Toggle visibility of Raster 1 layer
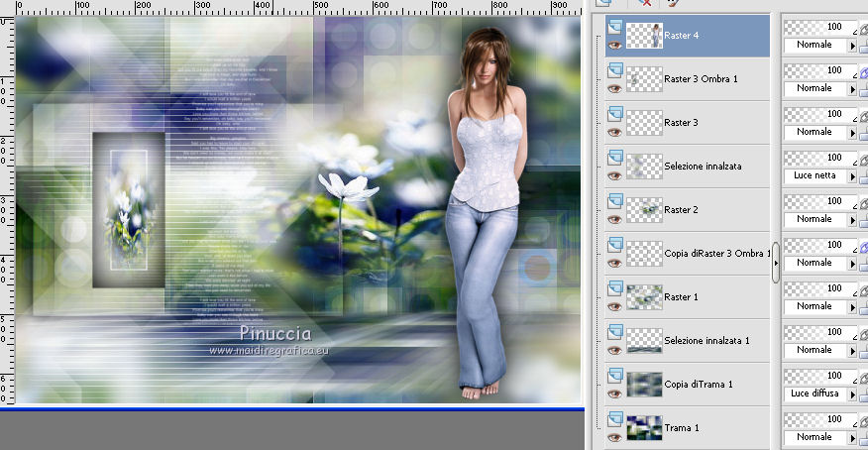The height and width of the screenshot is (450, 868). [x=614, y=305]
